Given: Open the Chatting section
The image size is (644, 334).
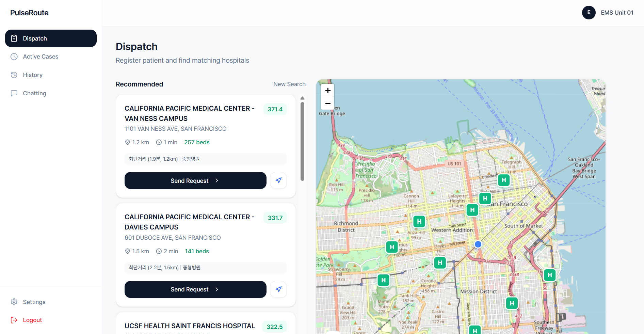Looking at the screenshot, I should 51,93.
